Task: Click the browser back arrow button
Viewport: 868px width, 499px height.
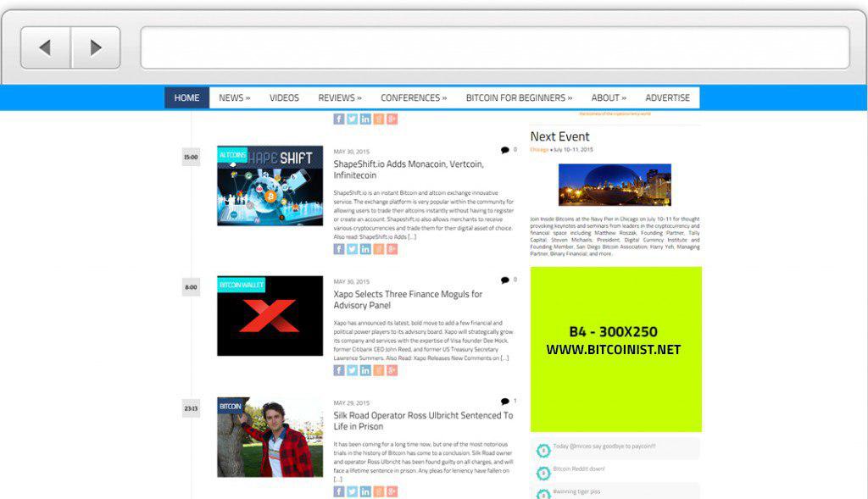Action: 46,47
